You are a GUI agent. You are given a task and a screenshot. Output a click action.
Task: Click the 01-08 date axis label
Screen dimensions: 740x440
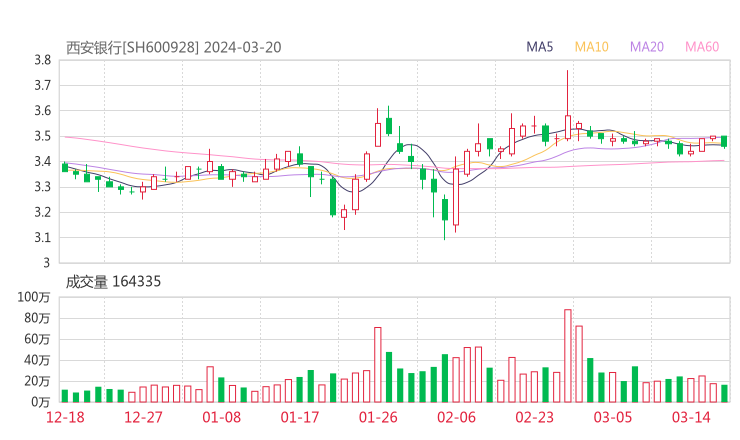click(221, 417)
